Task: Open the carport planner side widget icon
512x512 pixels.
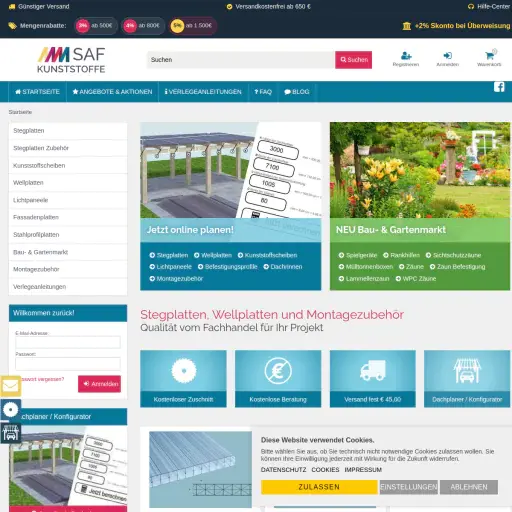Action: tap(10, 433)
